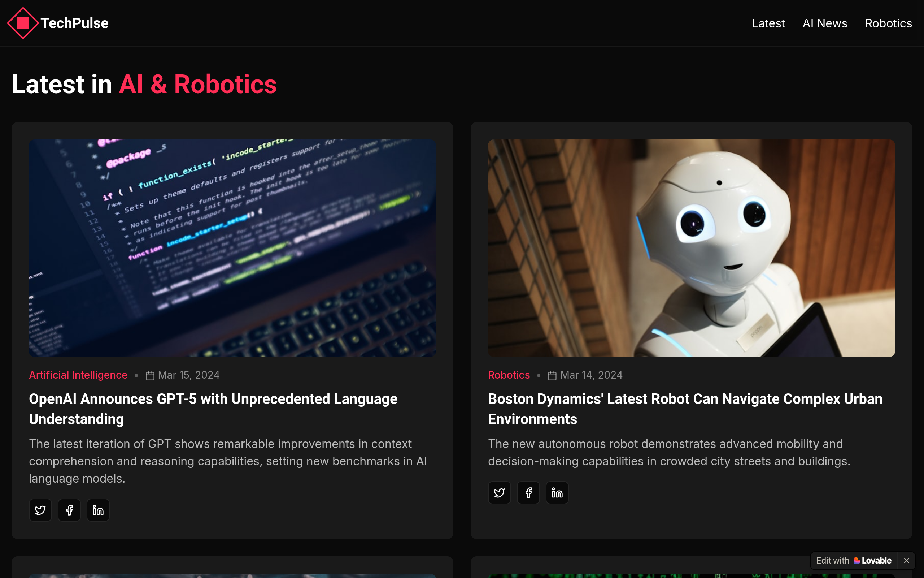Share the GPT-5 article on Twitter
This screenshot has width=924, height=578.
(x=40, y=510)
